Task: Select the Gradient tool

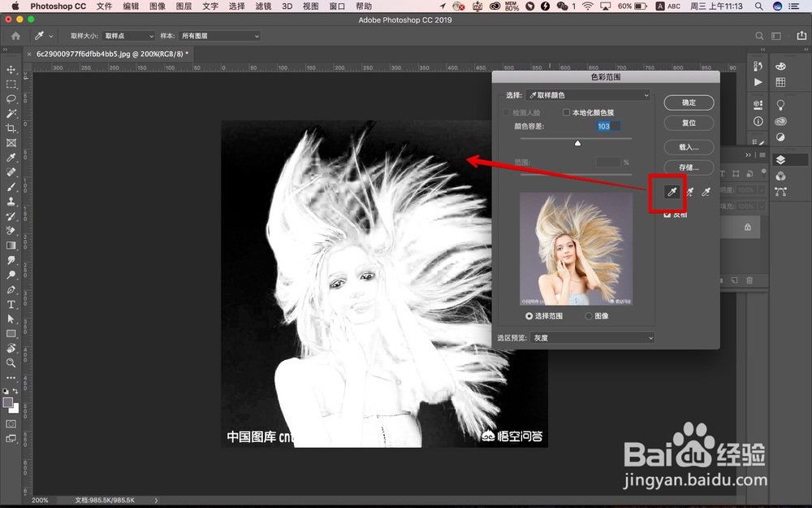Action: coord(11,245)
